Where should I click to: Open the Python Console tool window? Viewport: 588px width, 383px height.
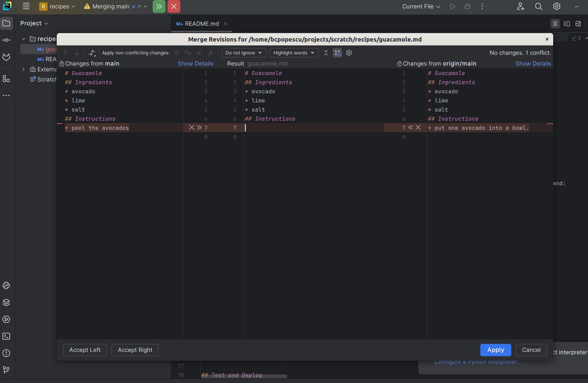pos(6,286)
